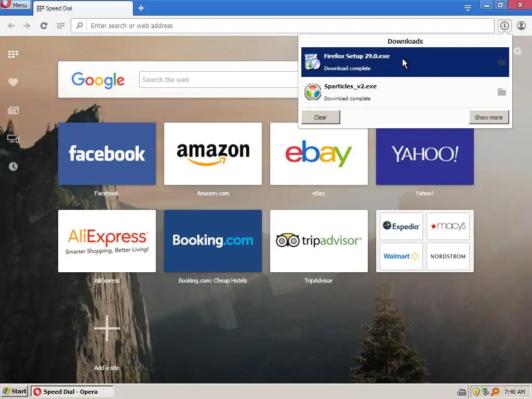532x399 pixels.
Task: Open the Windows Start button
Action: pyautogui.click(x=14, y=391)
